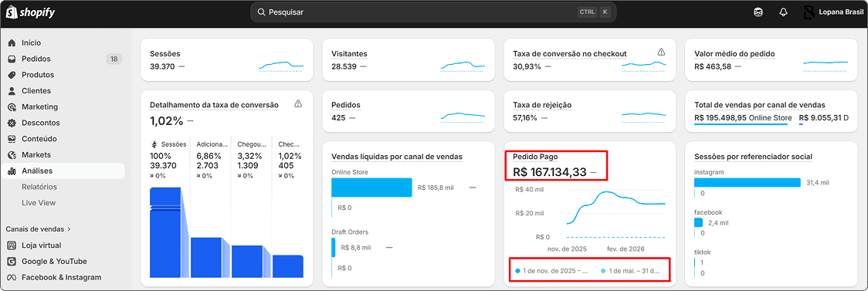Open the Sidekick assistant icon in top bar
The height and width of the screenshot is (291, 868).
[x=758, y=12]
